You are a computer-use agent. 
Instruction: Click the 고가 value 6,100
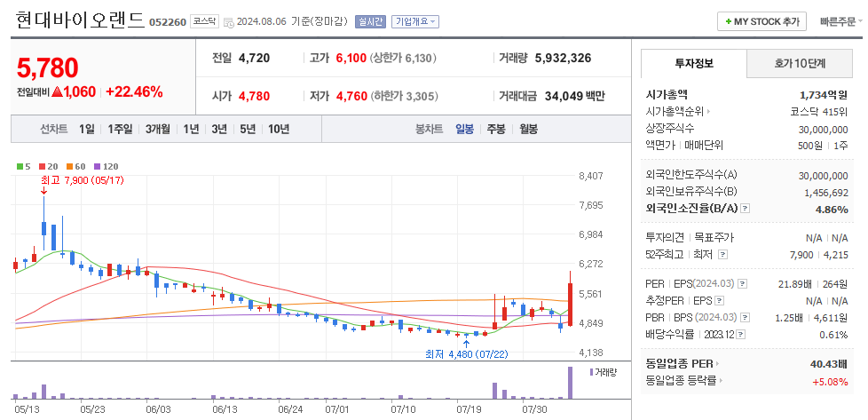pos(351,58)
